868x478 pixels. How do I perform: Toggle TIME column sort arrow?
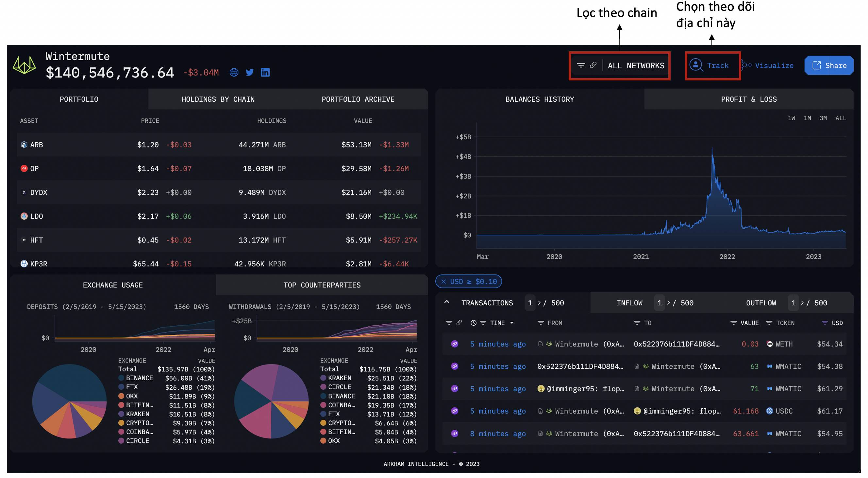tap(512, 323)
